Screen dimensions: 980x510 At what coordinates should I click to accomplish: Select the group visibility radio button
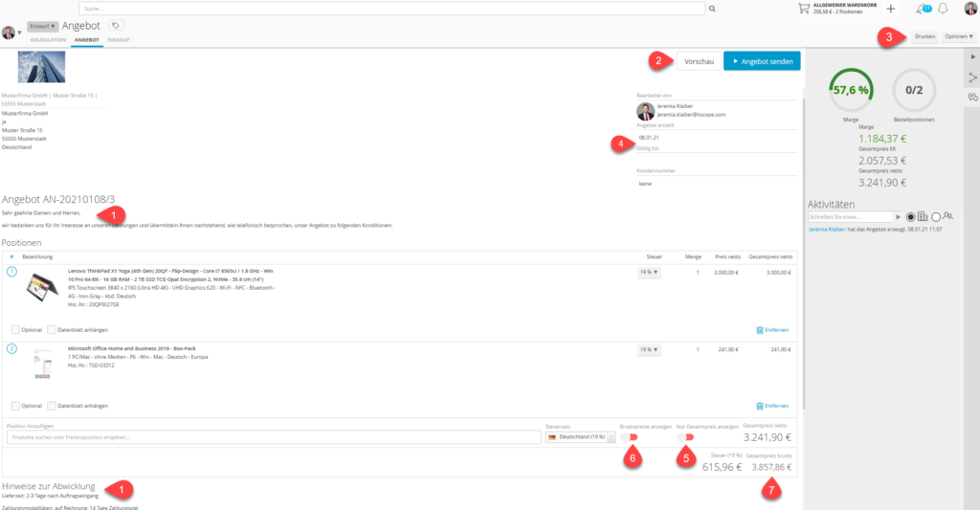tap(936, 217)
